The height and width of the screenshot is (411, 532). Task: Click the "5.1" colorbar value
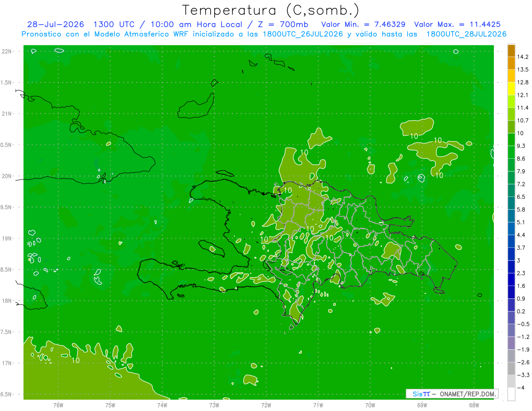pos(521,222)
